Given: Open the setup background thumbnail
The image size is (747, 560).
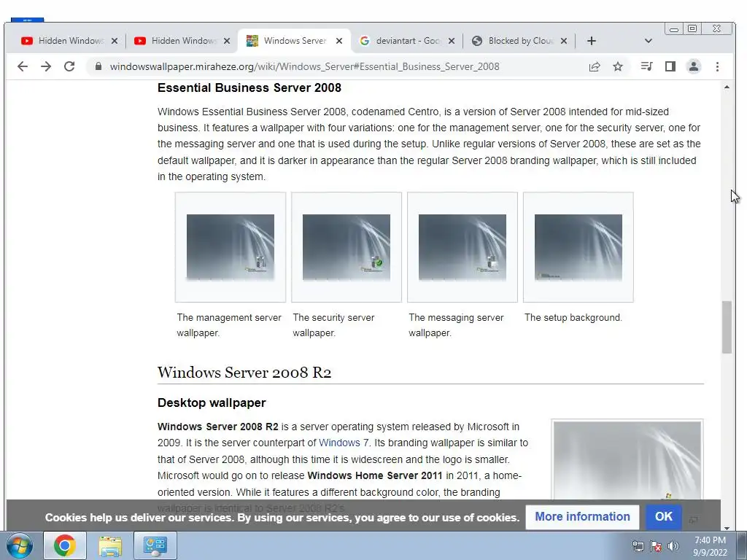Looking at the screenshot, I should point(578,246).
